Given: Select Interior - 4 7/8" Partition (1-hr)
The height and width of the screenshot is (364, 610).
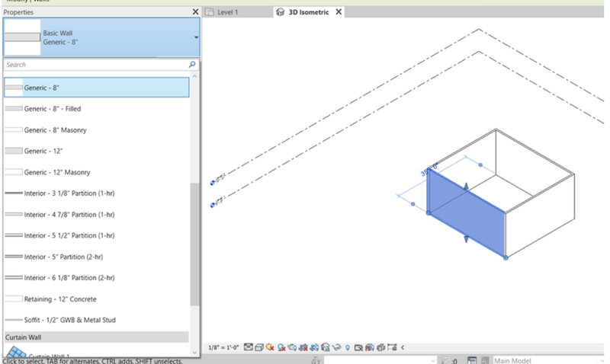Looking at the screenshot, I should pos(97,215).
